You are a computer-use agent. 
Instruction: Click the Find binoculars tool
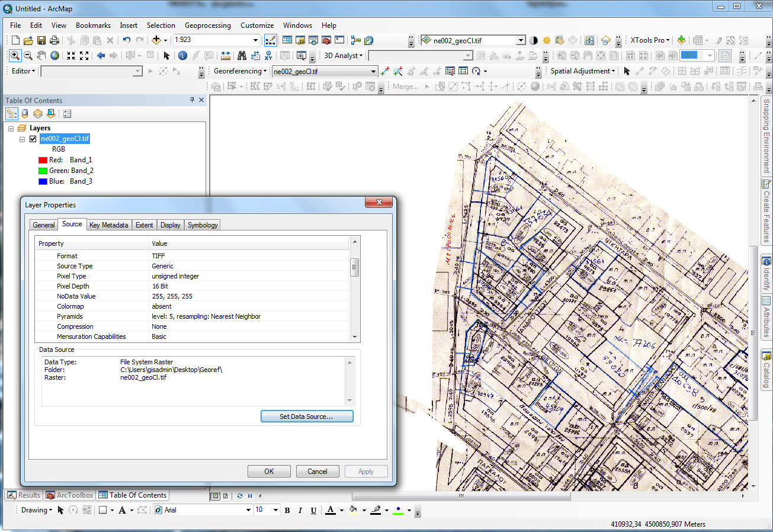tap(242, 55)
